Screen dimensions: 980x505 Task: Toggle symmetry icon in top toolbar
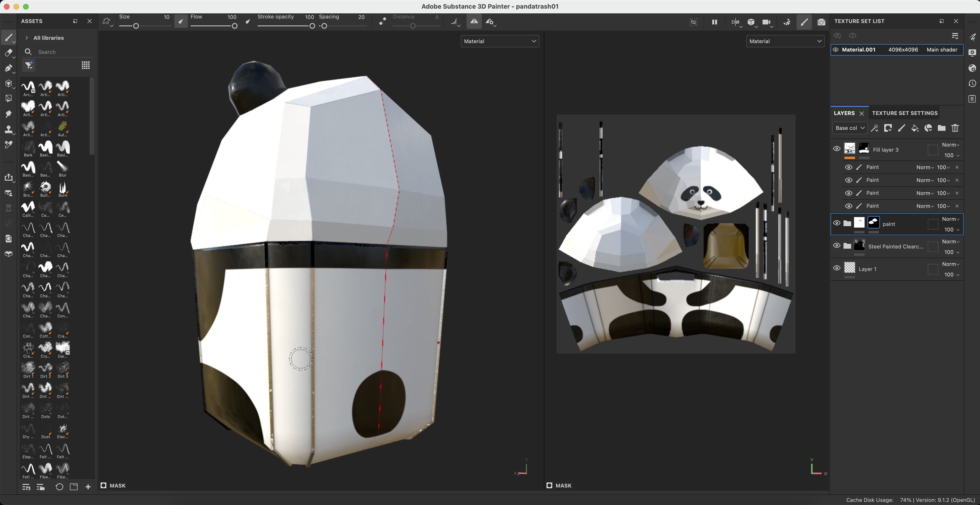coord(474,22)
